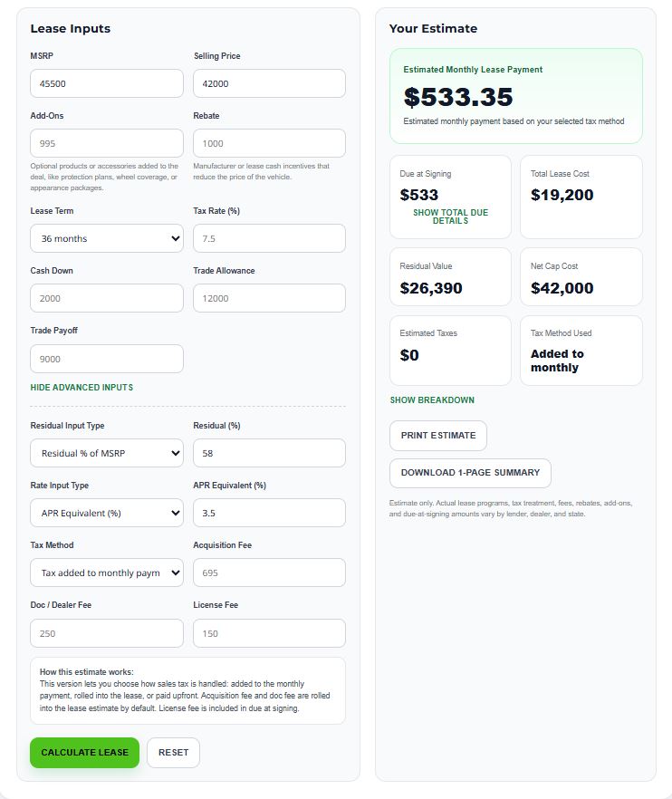
Task: Select the Add-Ons input field
Action: [x=106, y=142]
